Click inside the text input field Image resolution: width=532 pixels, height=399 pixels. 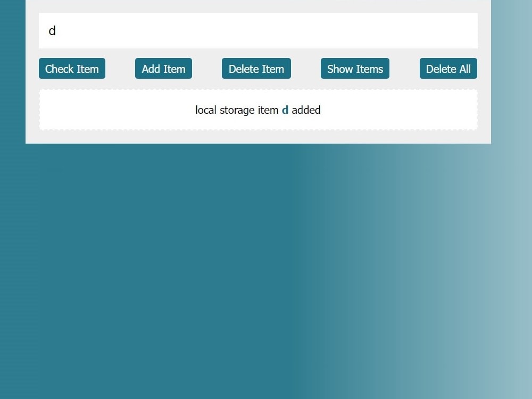(258, 30)
